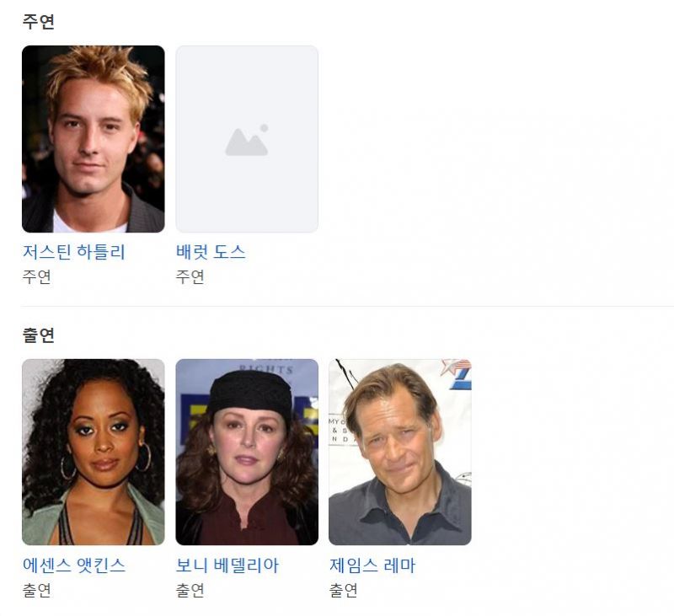Viewport: 674px width, 616px height.
Task: Click the placeholder image icon above 배럿 도스
Action: pyautogui.click(x=247, y=140)
